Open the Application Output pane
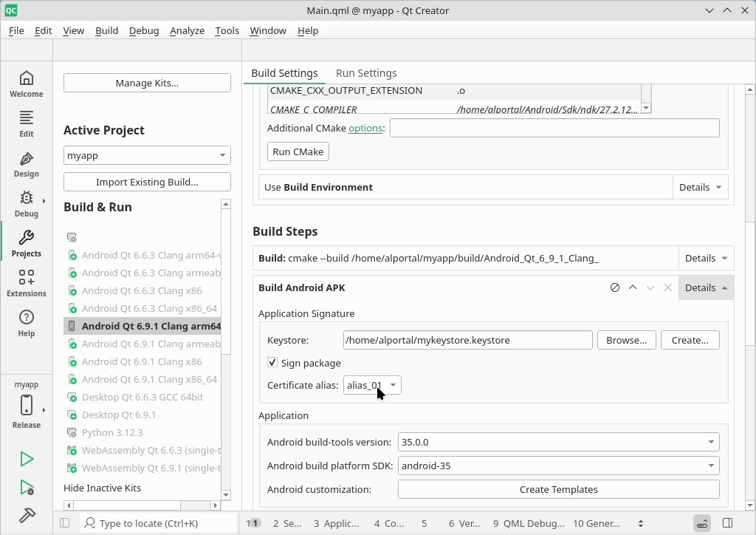 pos(336,523)
